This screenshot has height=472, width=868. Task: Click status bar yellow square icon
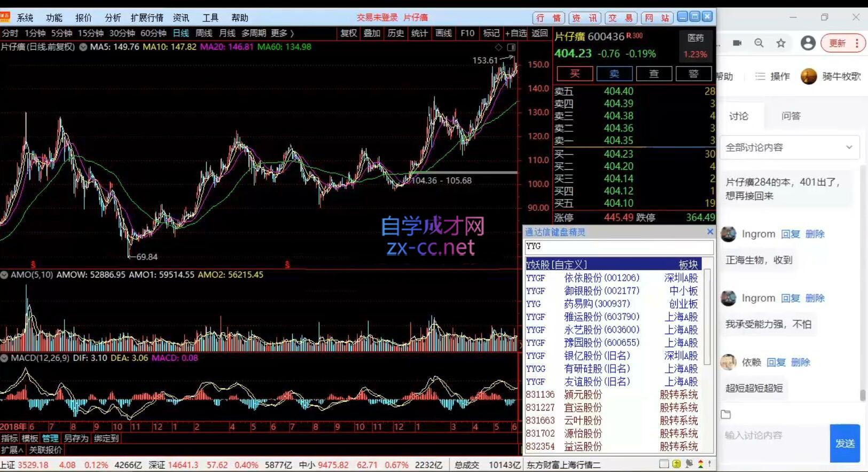(676, 464)
